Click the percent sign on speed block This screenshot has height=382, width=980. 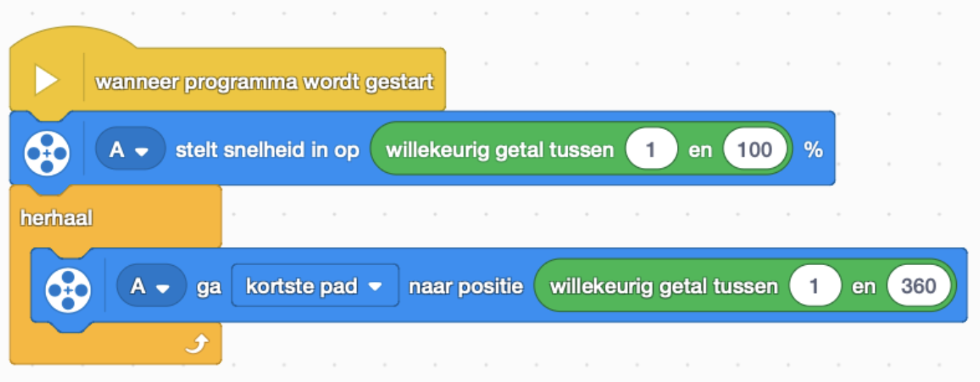[x=813, y=149]
